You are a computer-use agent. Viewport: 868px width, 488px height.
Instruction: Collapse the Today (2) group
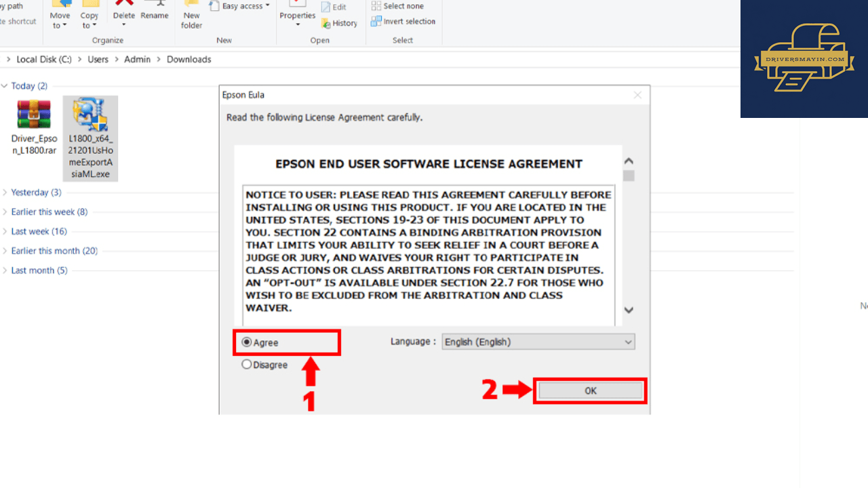click(5, 86)
